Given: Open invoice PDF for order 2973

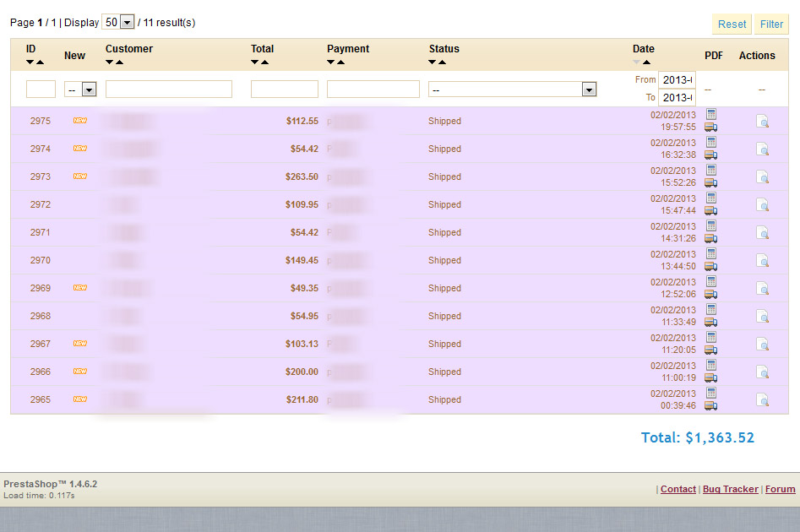Looking at the screenshot, I should tap(711, 170).
